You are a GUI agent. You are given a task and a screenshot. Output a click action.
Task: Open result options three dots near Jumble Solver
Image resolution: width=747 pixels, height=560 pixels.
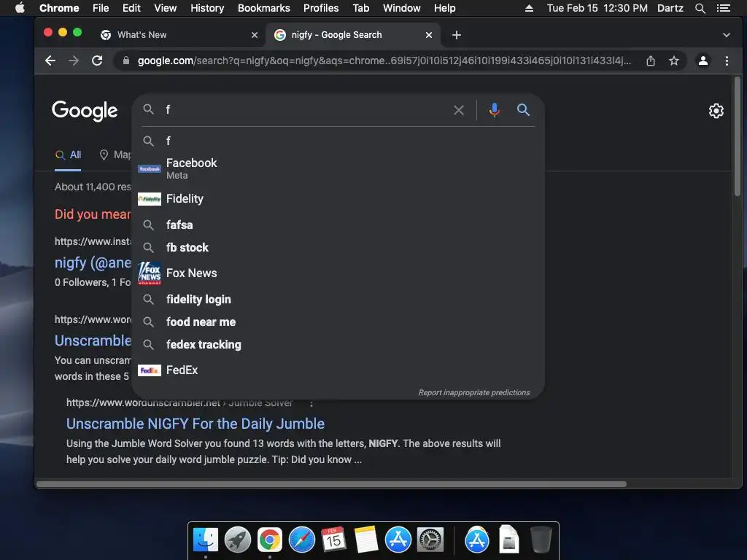click(x=311, y=403)
